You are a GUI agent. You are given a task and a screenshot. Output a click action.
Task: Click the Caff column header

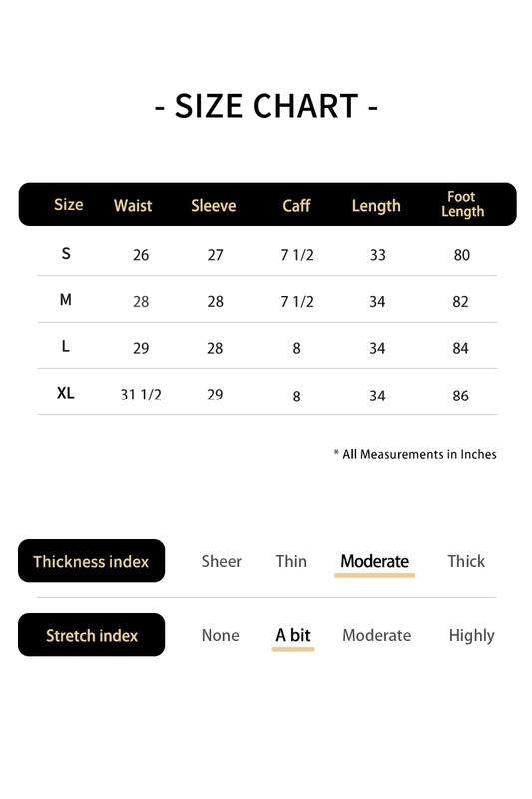click(296, 206)
